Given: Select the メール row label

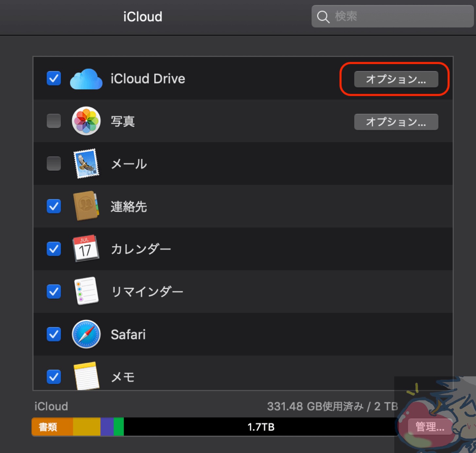Looking at the screenshot, I should tap(129, 164).
